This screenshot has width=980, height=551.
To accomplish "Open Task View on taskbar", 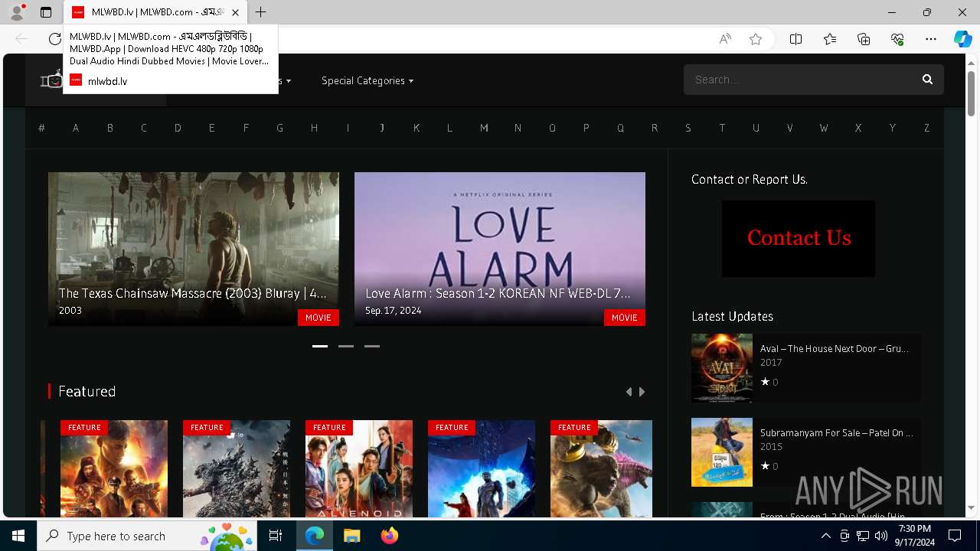I will pyautogui.click(x=276, y=536).
